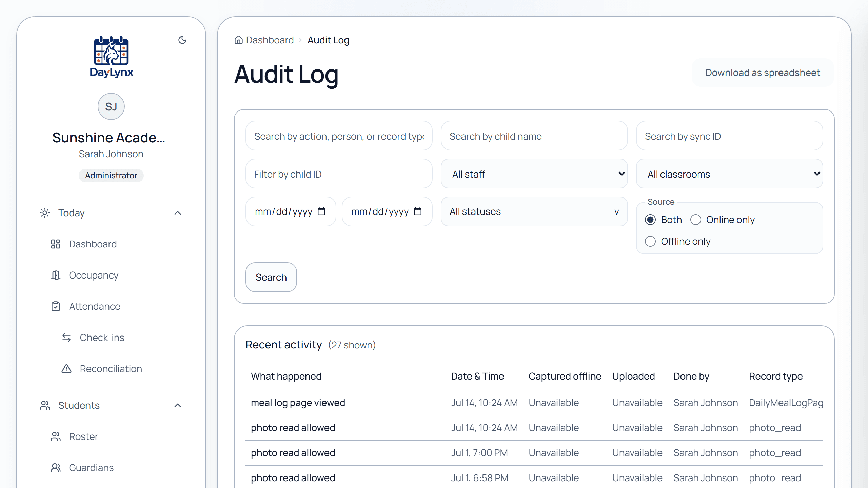The width and height of the screenshot is (868, 488).
Task: Click Audit Log breadcrumb item
Action: tap(328, 40)
